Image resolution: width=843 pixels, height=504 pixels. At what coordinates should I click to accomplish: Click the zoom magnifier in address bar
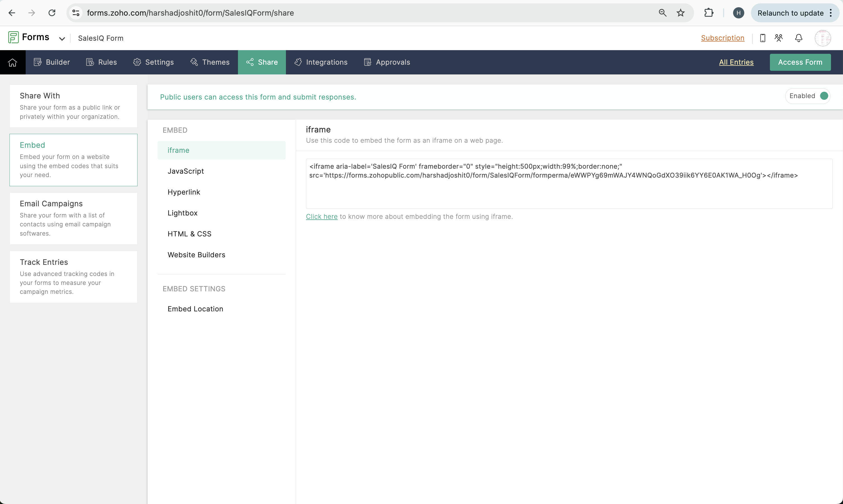(x=662, y=13)
